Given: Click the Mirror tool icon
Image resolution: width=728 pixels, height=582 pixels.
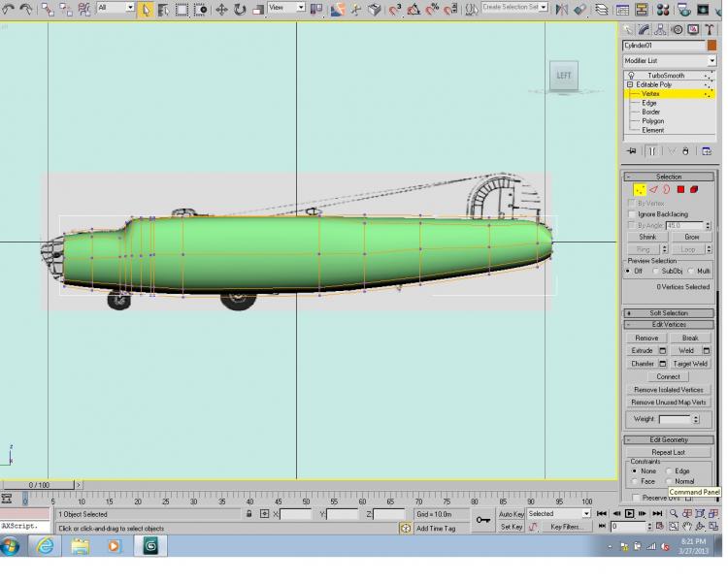Looking at the screenshot, I should [561, 10].
